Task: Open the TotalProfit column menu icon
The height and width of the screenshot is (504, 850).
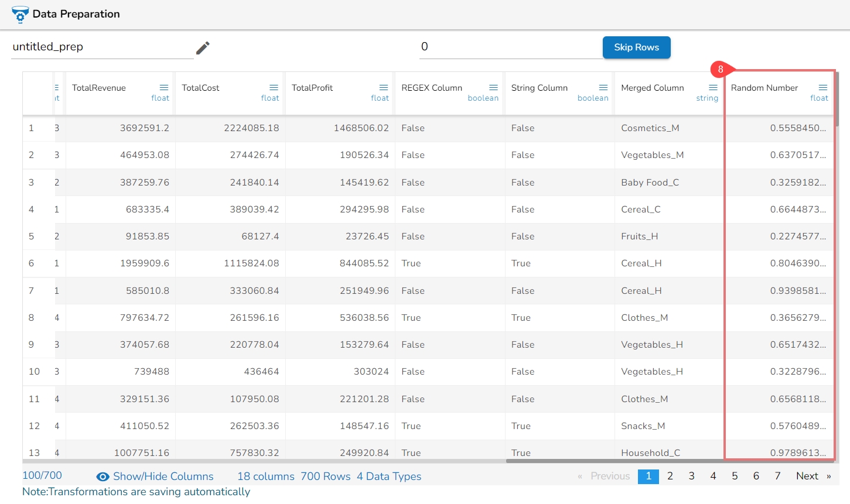Action: (x=384, y=88)
